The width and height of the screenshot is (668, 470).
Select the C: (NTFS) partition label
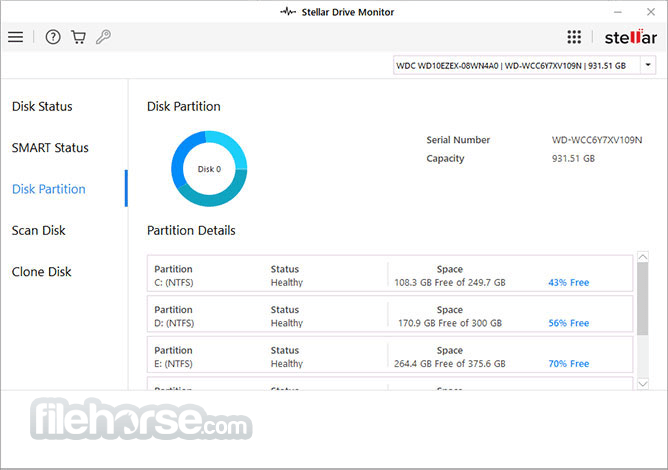pyautogui.click(x=173, y=283)
